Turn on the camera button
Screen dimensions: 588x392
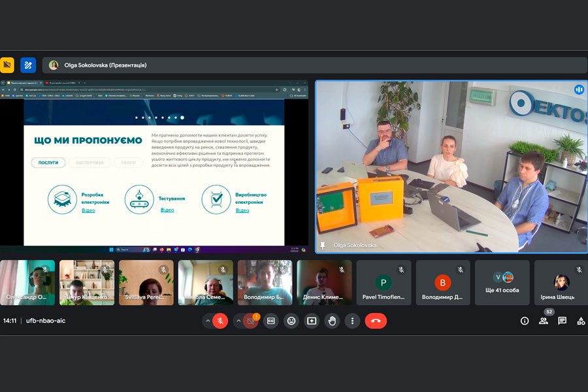pos(250,321)
